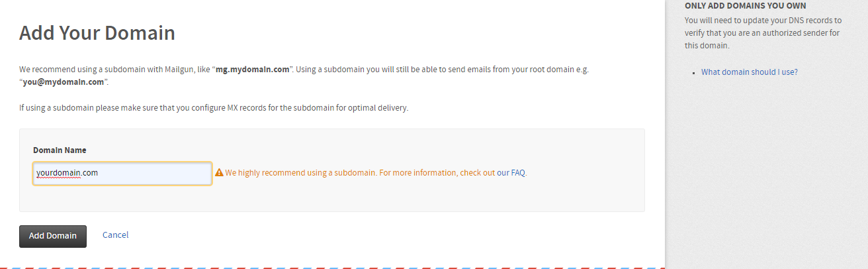Click the "Domain Name" field label
Viewport: 868px width, 269px height.
(x=60, y=150)
